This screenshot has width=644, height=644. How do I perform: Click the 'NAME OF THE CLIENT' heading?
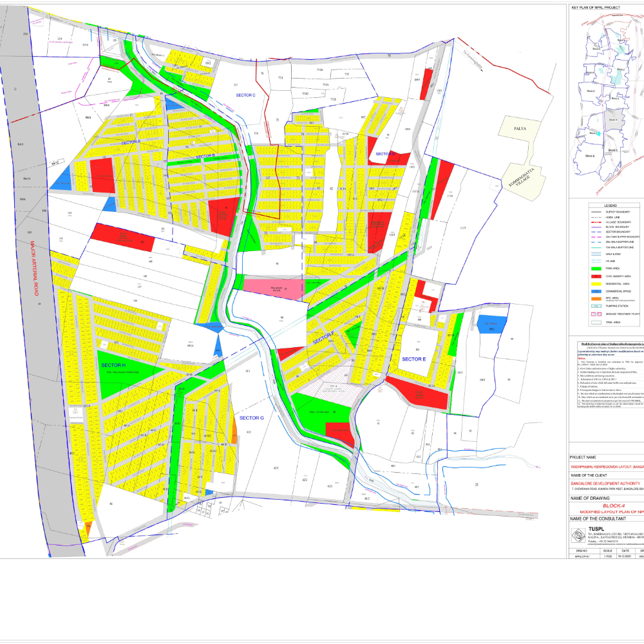(589, 475)
